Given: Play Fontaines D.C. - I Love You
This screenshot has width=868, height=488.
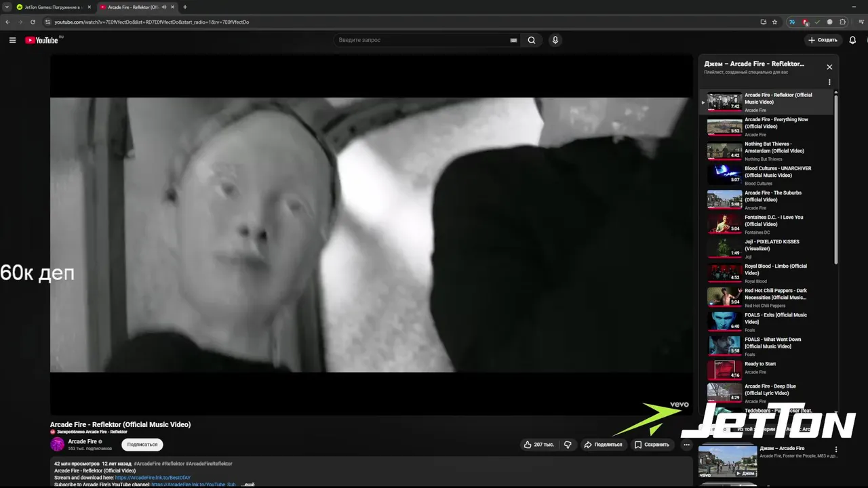Looking at the screenshot, I should [767, 224].
